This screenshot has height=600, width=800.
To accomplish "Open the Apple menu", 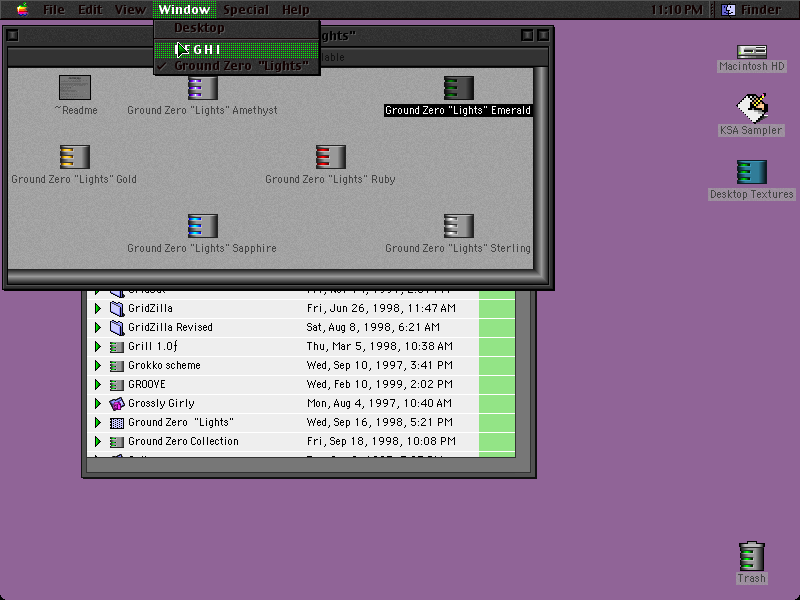I will pos(22,9).
